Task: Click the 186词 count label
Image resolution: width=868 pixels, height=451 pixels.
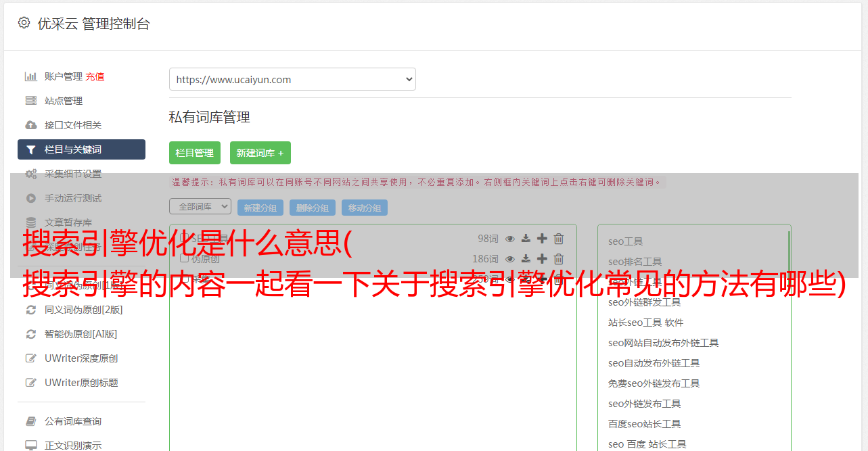Action: coord(485,258)
